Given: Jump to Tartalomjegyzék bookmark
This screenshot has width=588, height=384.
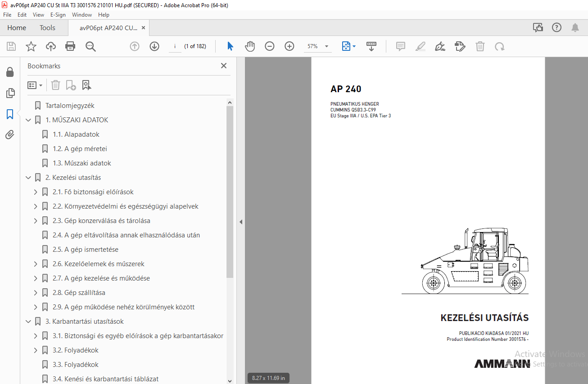Looking at the screenshot, I should [70, 106].
